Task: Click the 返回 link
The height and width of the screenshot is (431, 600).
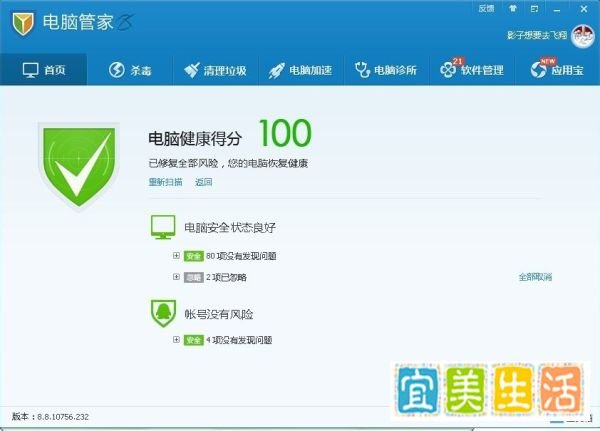Action: [203, 182]
